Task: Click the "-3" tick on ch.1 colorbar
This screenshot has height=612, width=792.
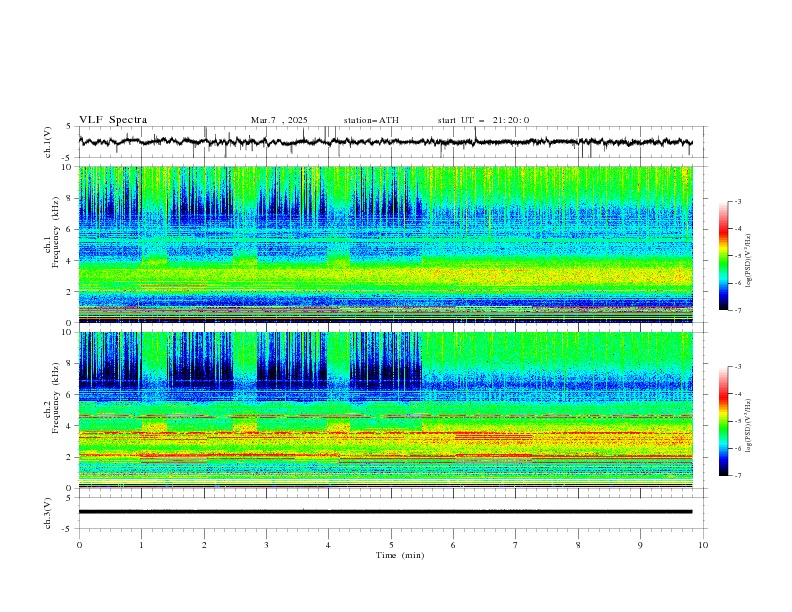Action: pyautogui.click(x=738, y=201)
